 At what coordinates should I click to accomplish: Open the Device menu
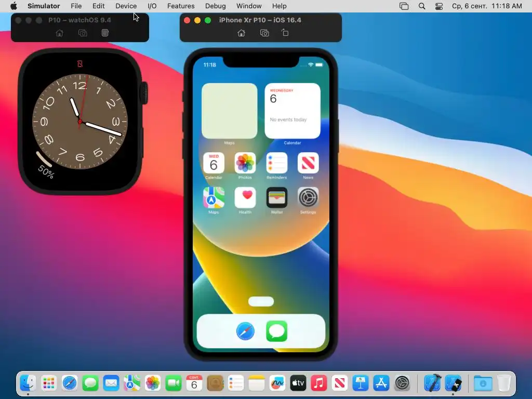point(126,6)
